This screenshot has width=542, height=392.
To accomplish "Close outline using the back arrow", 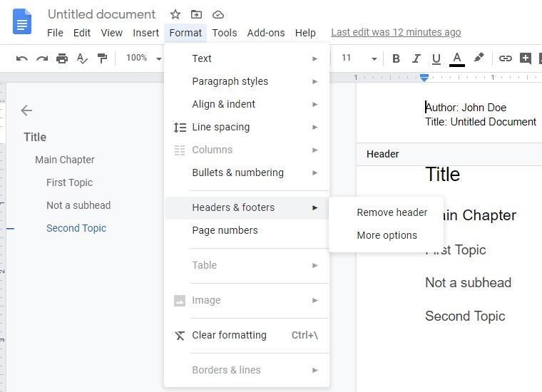I will pos(26,110).
